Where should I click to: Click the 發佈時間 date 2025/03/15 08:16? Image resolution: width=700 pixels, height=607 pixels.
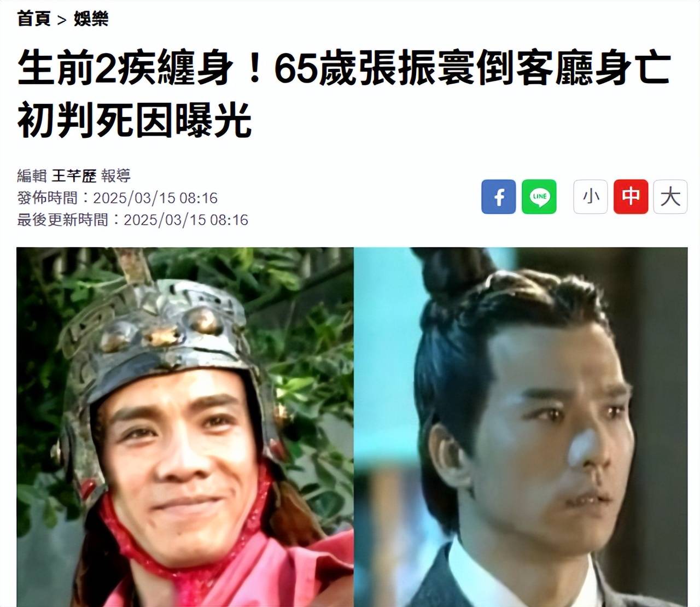[155, 198]
